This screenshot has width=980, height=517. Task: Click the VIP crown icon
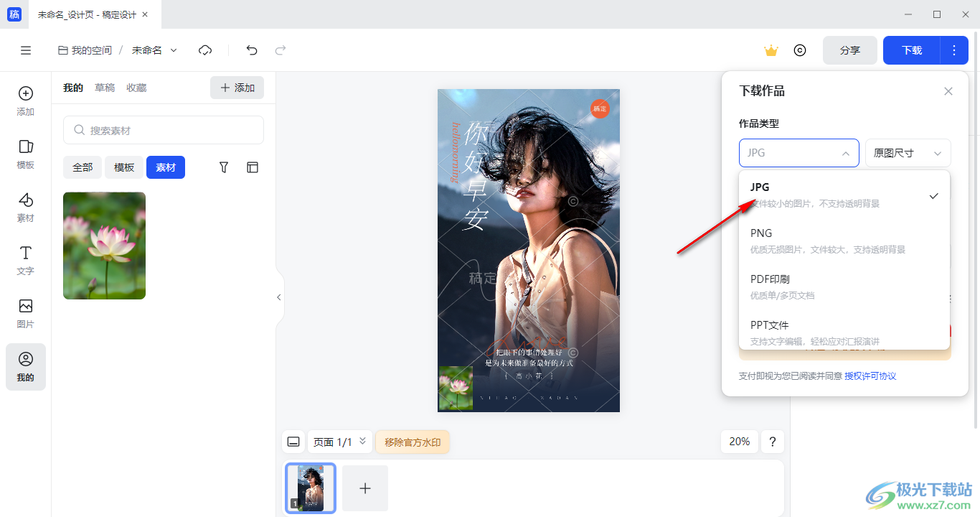pyautogui.click(x=771, y=50)
